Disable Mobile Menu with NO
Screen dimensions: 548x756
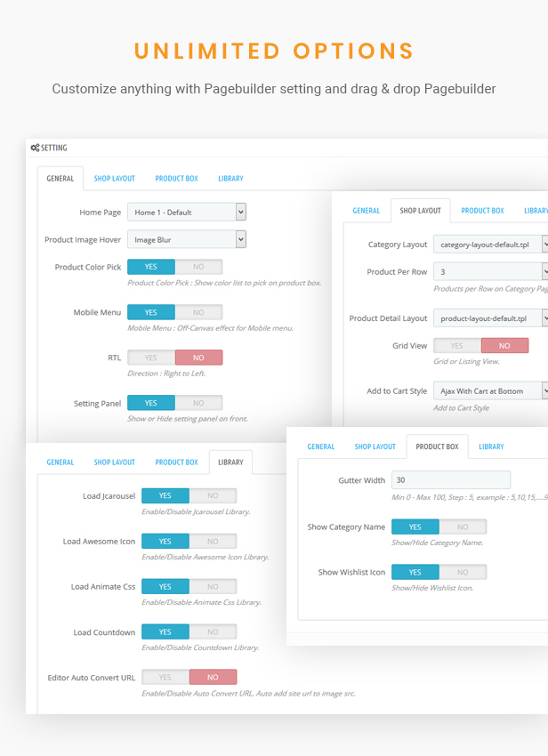pos(198,312)
